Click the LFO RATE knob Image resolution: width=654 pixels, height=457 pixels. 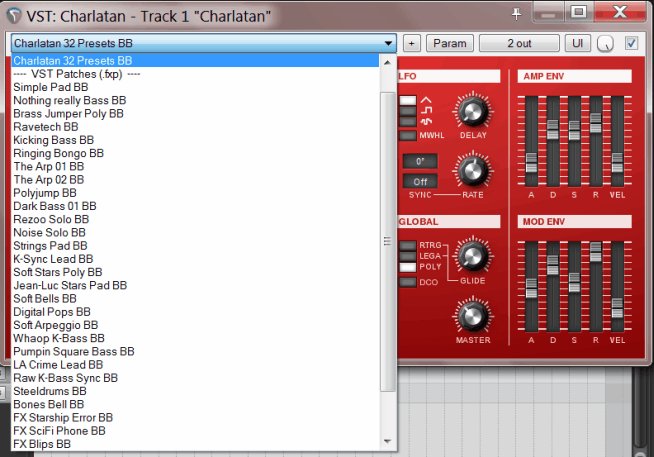point(473,171)
